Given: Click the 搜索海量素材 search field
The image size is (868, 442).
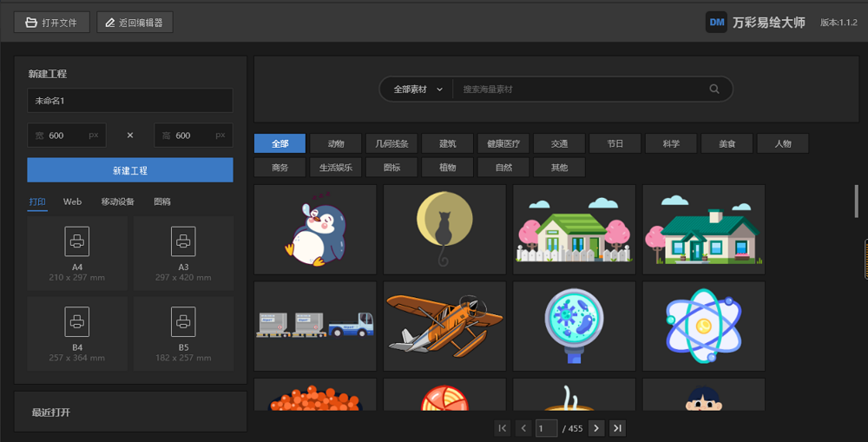Looking at the screenshot, I should pyautogui.click(x=578, y=89).
